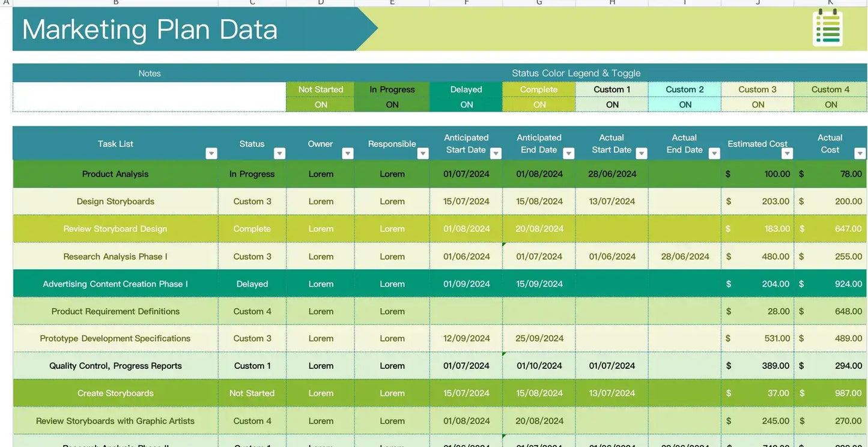Open the Actual Cost filter arrow
This screenshot has height=447, width=868.
click(860, 154)
